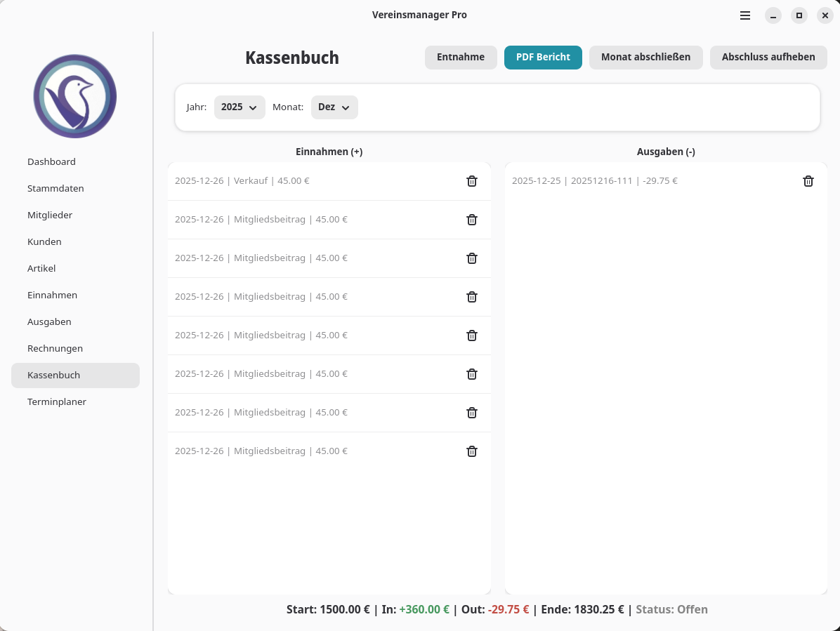This screenshot has width=840, height=631.
Task: Maximize the Vereinsmanager Pro window
Action: [799, 15]
